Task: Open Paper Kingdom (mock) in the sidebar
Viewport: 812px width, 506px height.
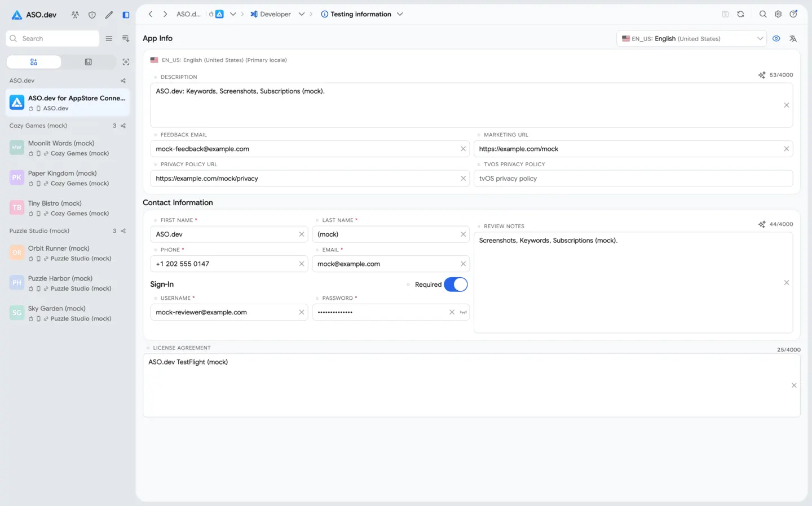Action: point(68,178)
